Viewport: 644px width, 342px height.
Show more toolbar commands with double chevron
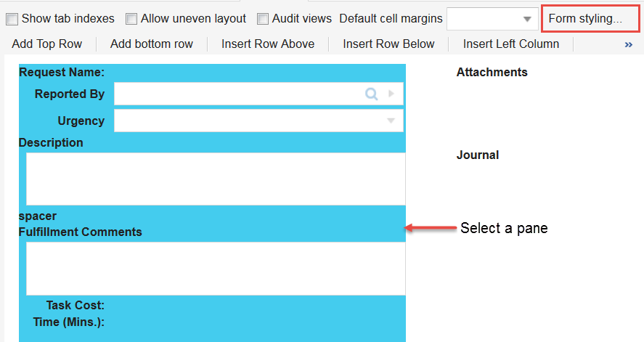pyautogui.click(x=628, y=44)
